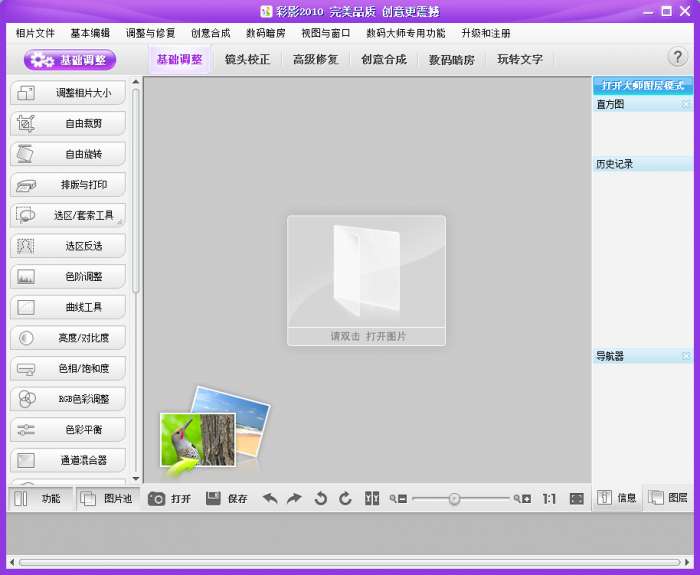Click the mirror flip icon in bottom toolbar

click(372, 498)
